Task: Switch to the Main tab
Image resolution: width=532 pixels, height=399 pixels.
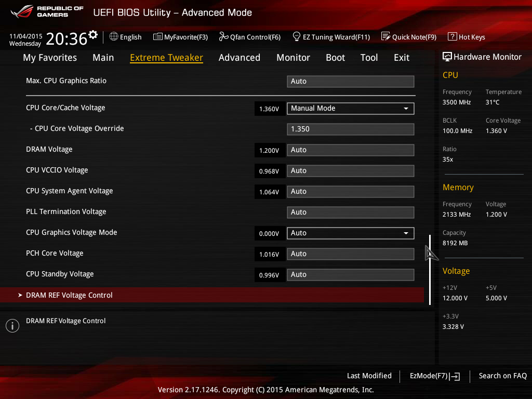Action: click(x=103, y=58)
